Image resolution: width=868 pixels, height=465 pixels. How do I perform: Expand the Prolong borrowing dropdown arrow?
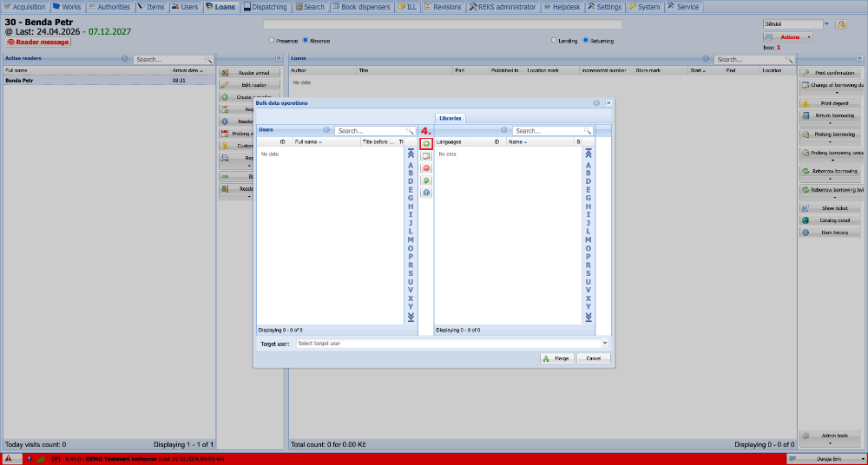tap(831, 143)
